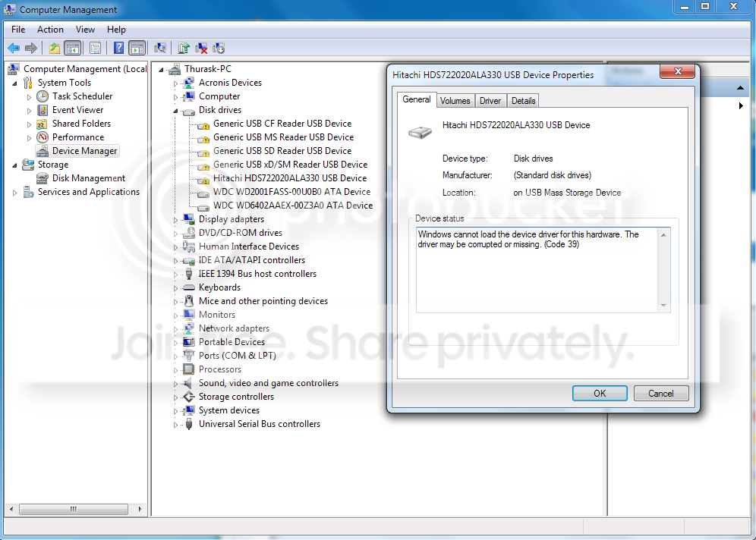The width and height of the screenshot is (756, 540).
Task: Select Disk Management under Storage
Action: [x=88, y=178]
